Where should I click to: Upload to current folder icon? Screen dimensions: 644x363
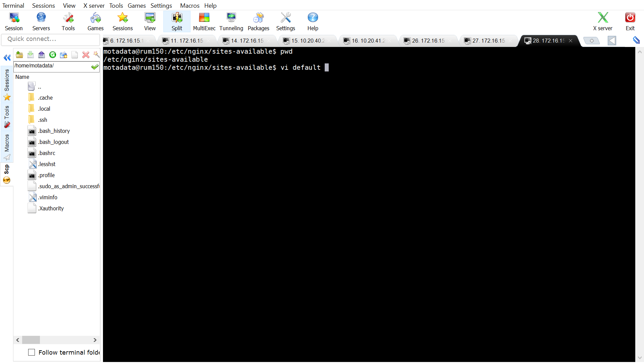tap(42, 55)
